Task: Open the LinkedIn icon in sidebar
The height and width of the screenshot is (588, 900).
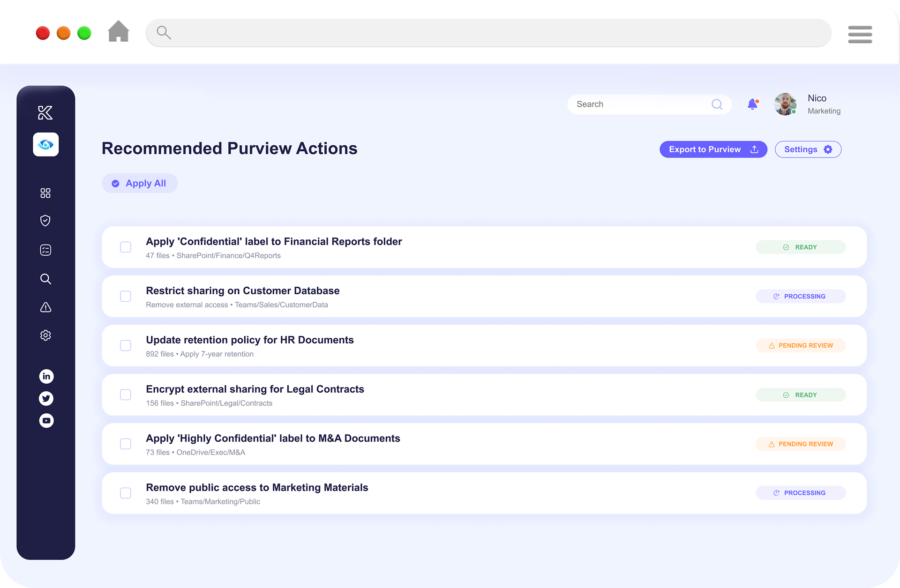Action: click(x=46, y=376)
